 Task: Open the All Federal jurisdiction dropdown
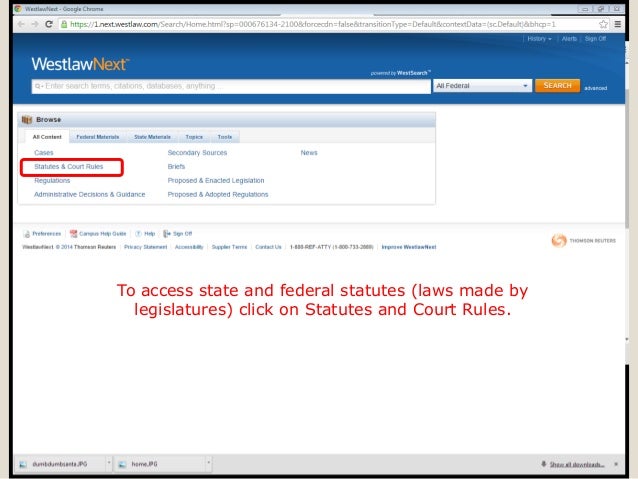(x=482, y=86)
